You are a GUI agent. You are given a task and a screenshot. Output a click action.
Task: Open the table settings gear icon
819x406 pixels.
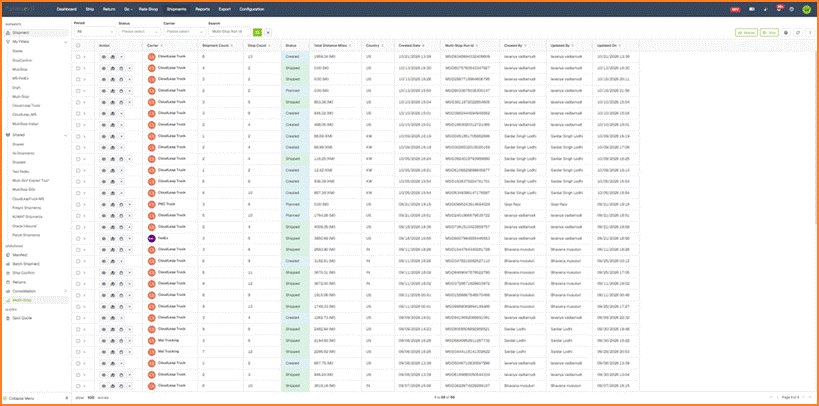(786, 32)
